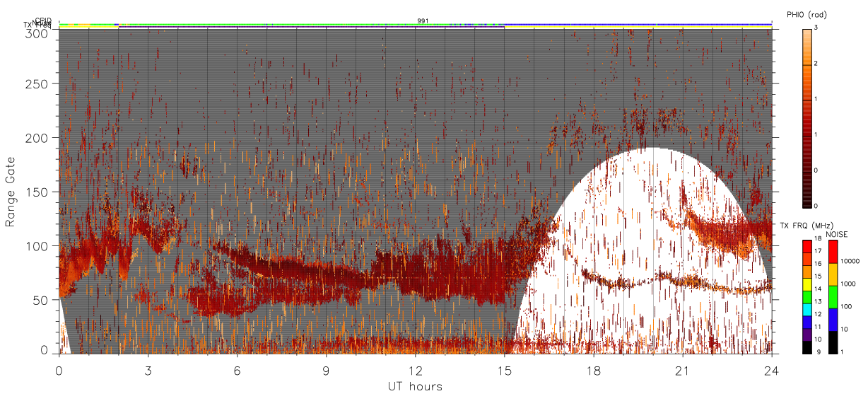Select the x-axis tick label '6'
Image resolution: width=868 pixels, height=401 pixels.
click(237, 370)
